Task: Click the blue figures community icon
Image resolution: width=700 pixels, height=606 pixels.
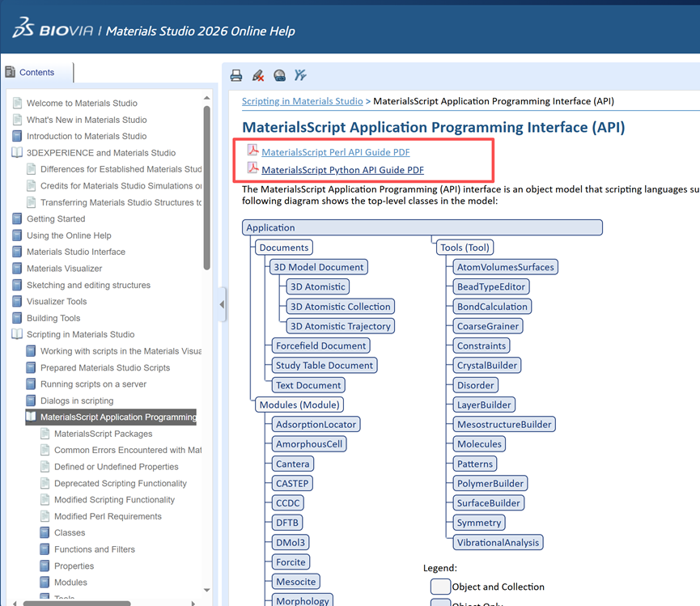Action: point(300,75)
